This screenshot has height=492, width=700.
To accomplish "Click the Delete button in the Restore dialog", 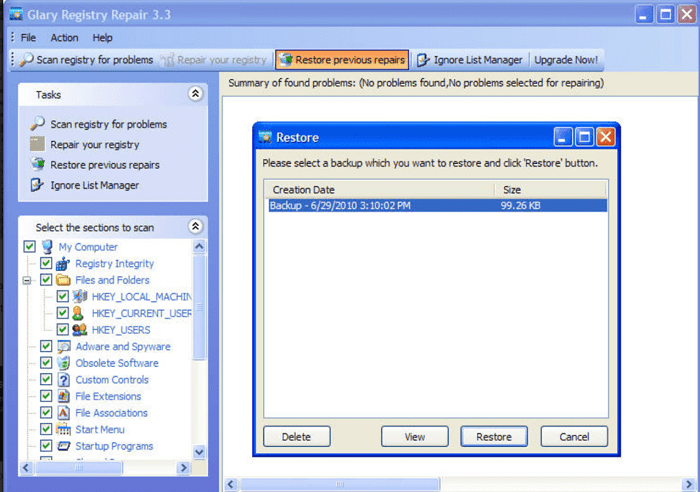I will [x=296, y=437].
